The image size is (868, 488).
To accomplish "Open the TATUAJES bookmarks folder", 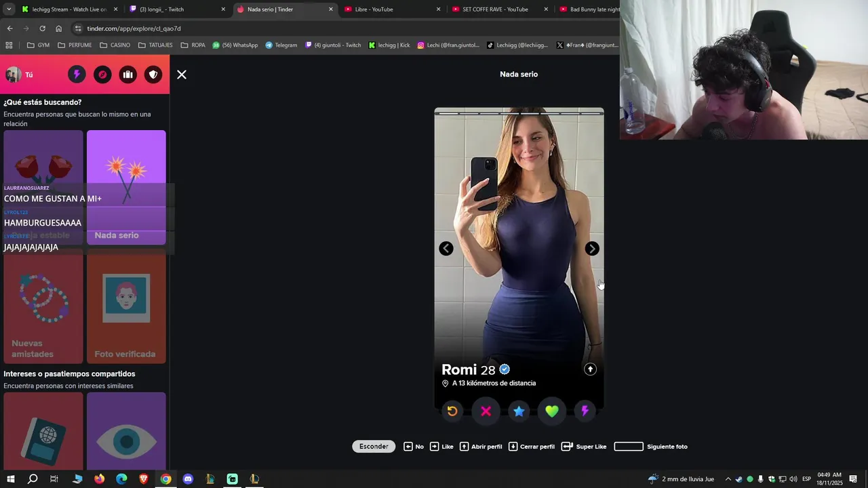I will point(155,45).
